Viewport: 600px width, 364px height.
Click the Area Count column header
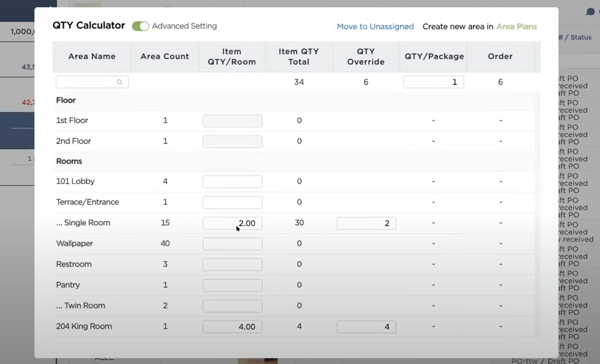[164, 56]
